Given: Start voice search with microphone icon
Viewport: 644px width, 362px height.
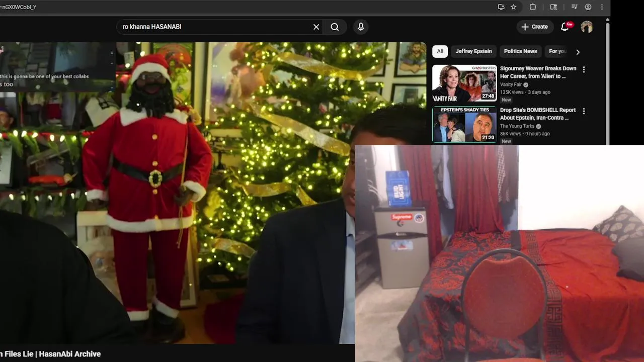Looking at the screenshot, I should coord(361,27).
